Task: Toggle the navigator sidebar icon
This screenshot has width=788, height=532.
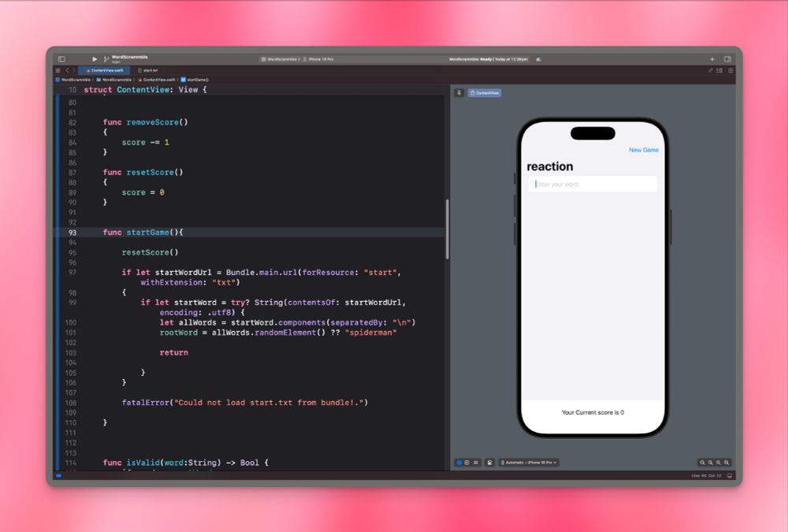Action: click(x=61, y=59)
